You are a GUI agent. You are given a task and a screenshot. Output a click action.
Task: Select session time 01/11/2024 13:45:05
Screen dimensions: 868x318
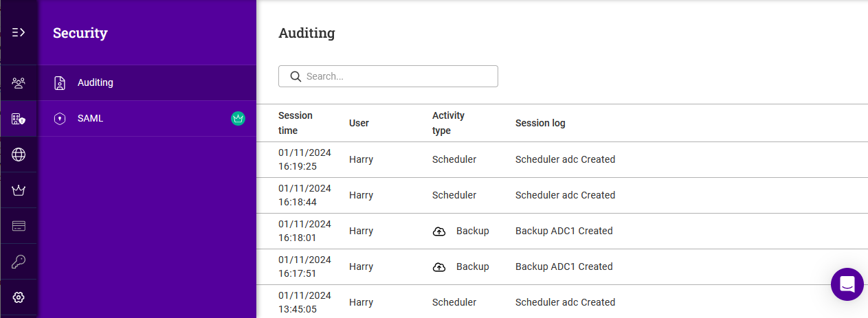tap(304, 302)
